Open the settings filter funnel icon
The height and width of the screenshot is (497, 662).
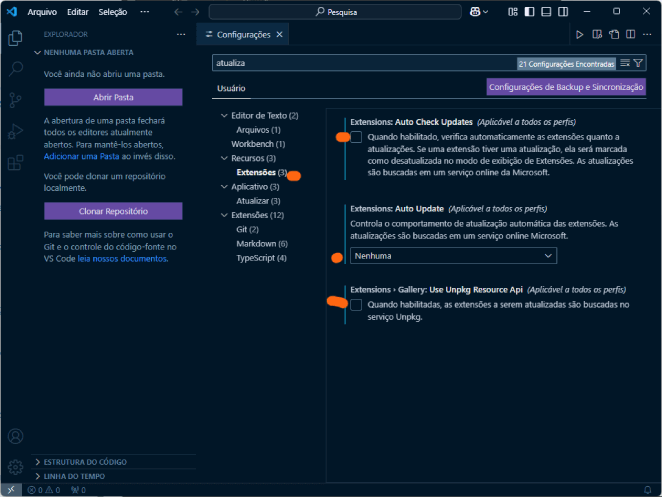(x=638, y=63)
